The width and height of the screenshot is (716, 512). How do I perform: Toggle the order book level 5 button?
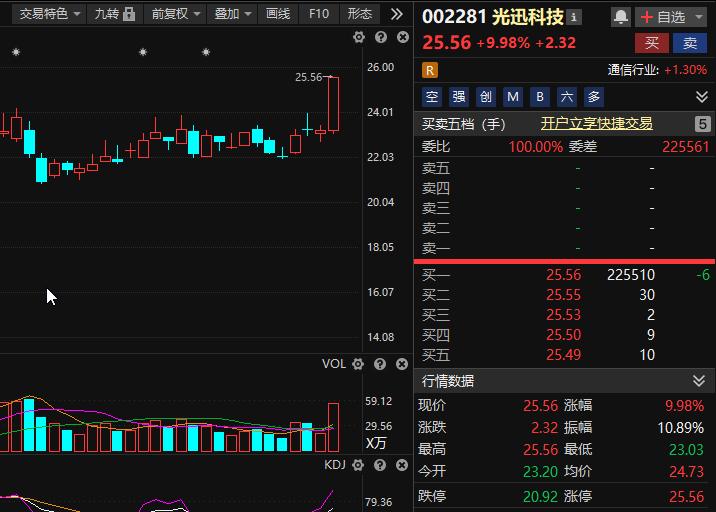click(702, 124)
